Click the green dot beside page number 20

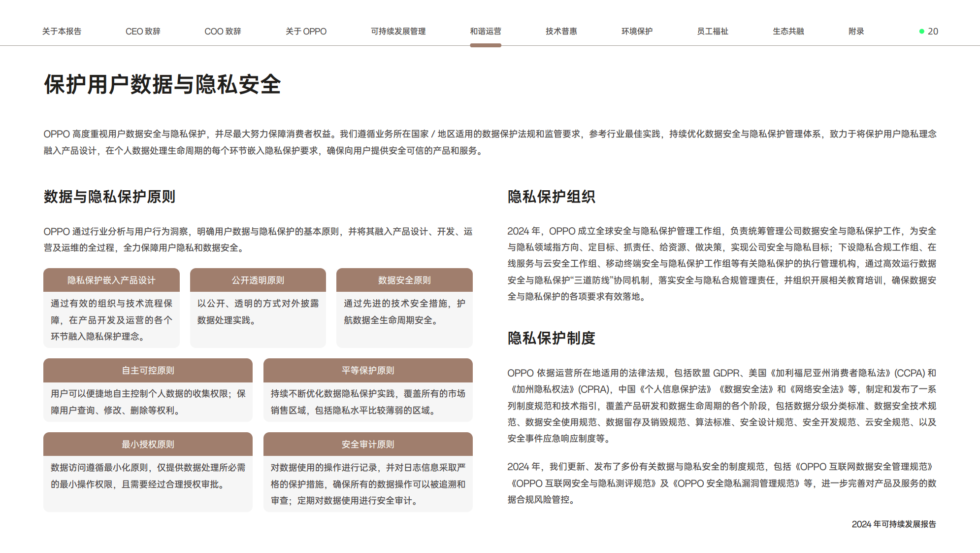[921, 31]
